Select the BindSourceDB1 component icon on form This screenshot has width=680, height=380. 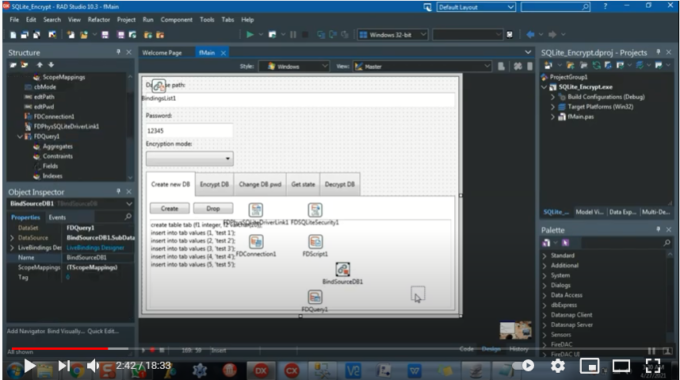(x=343, y=269)
